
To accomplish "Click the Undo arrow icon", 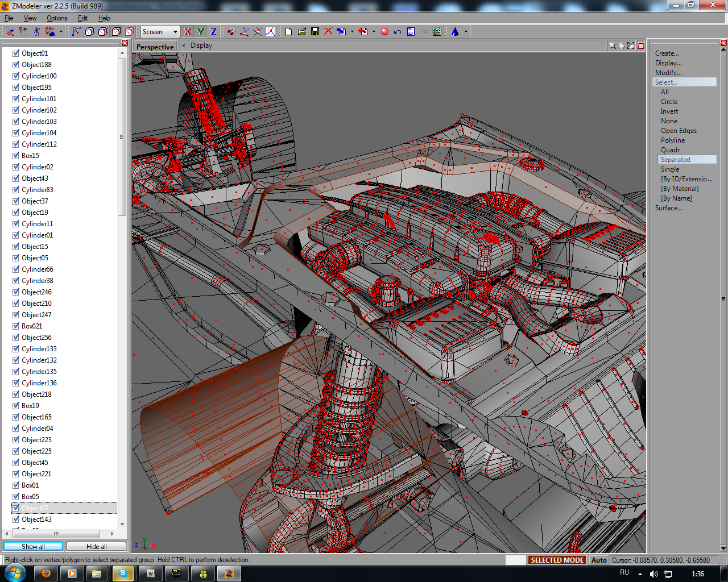I will (x=398, y=32).
